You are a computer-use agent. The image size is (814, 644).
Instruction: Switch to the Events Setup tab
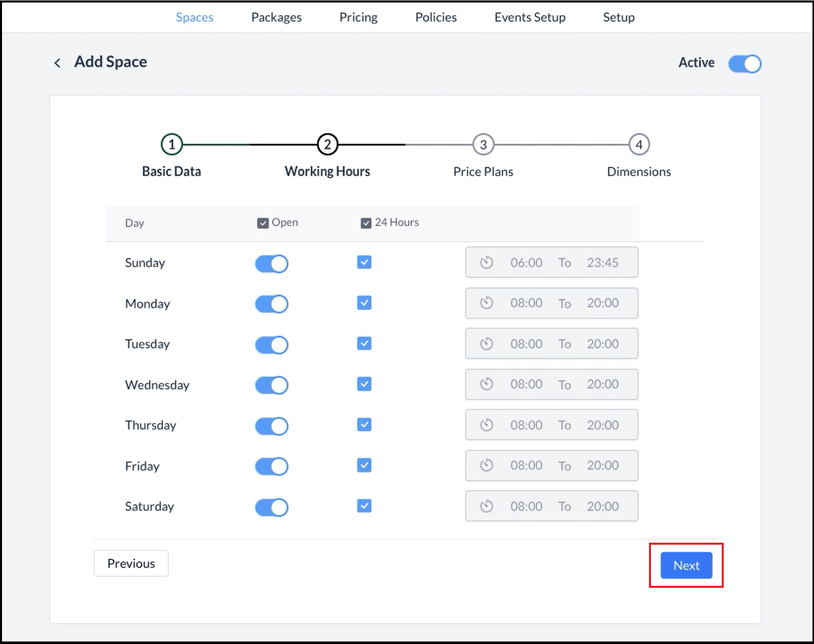coord(530,18)
